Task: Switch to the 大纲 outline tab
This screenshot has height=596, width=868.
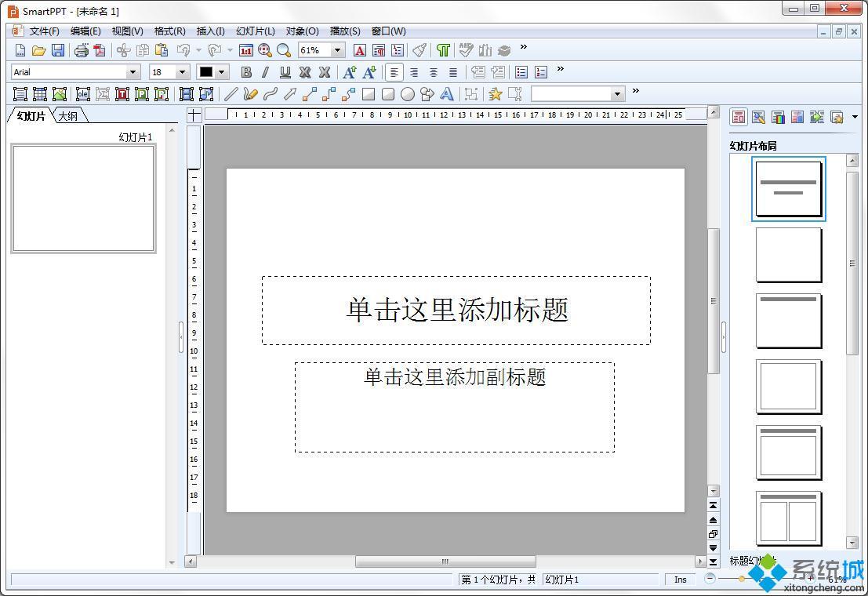Action: click(69, 116)
